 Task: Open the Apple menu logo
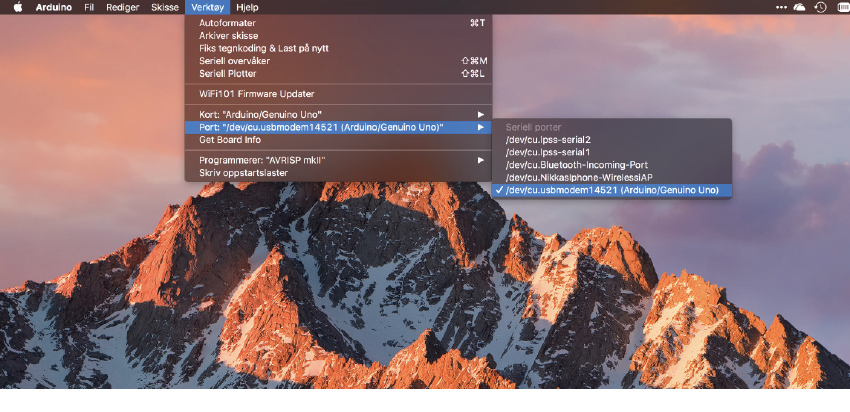pyautogui.click(x=17, y=7)
